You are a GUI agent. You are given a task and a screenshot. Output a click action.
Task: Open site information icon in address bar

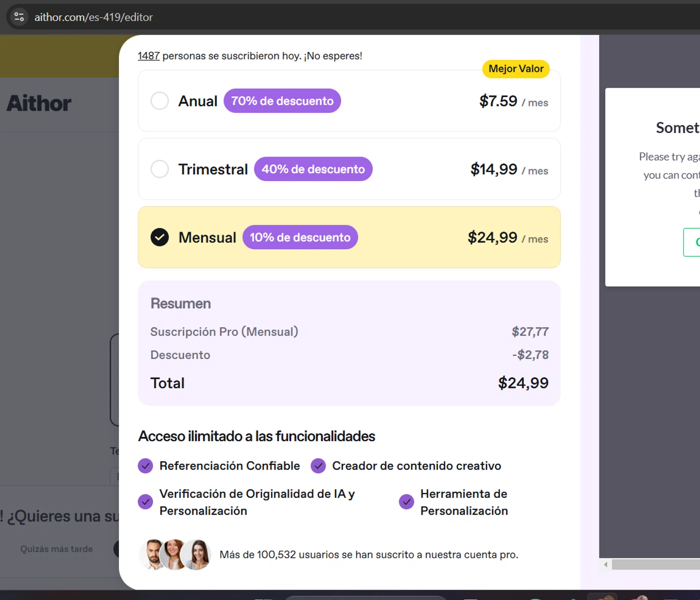19,17
